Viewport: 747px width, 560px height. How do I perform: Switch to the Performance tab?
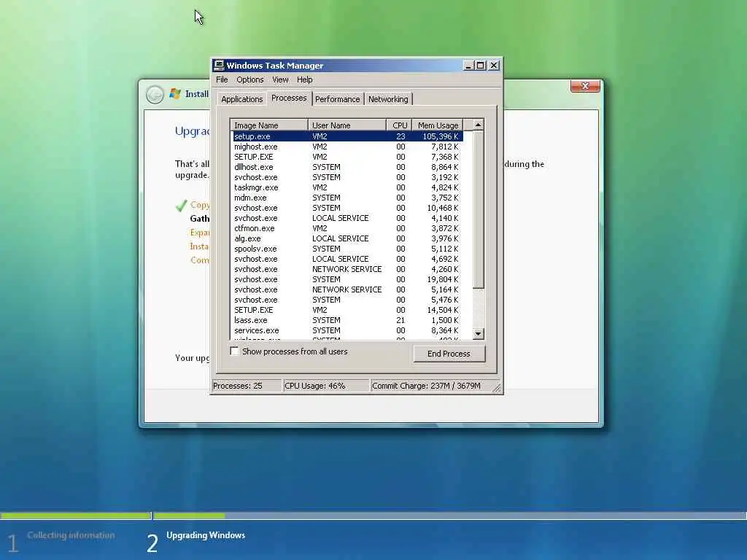click(x=337, y=99)
